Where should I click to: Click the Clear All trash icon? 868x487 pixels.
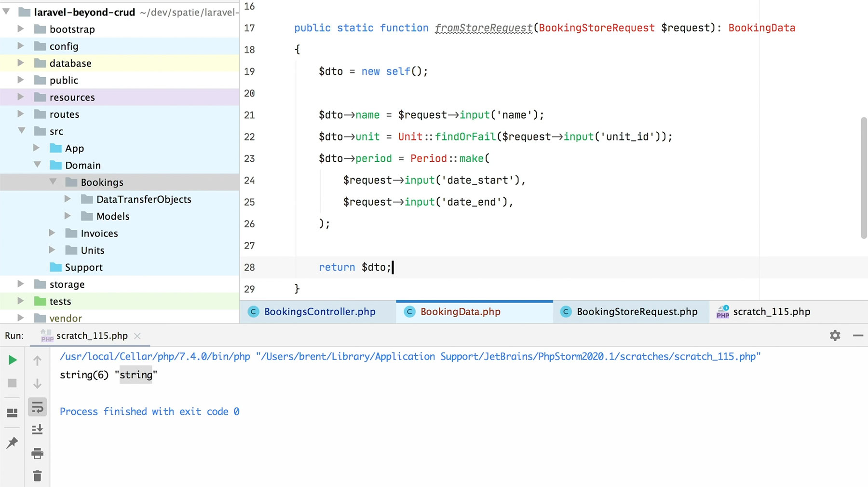click(x=37, y=476)
